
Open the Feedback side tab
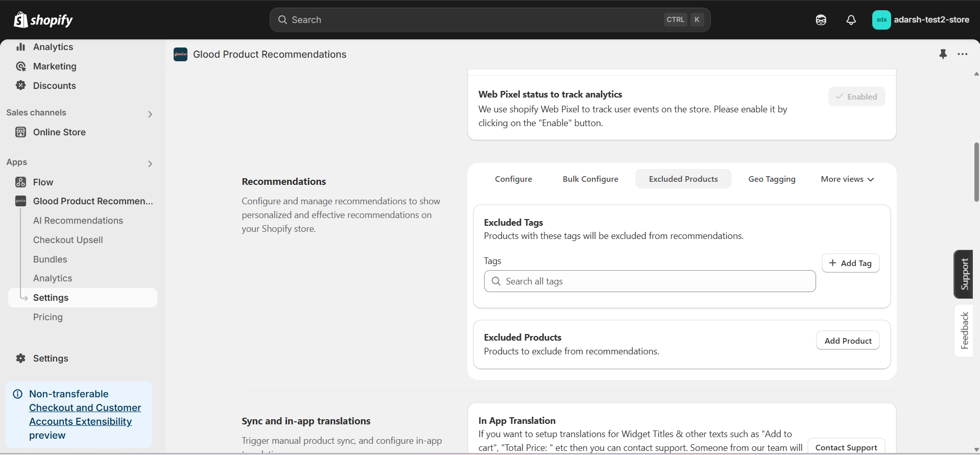964,330
